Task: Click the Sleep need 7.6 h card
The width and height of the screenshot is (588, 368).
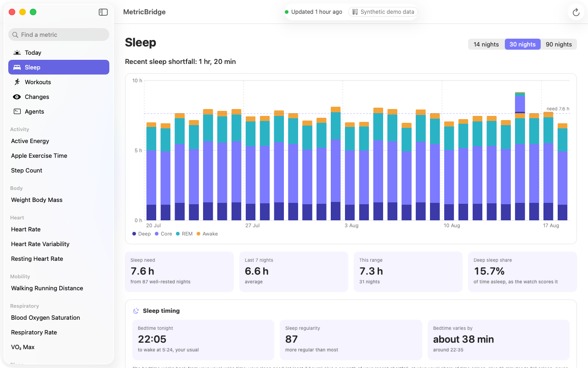Action: point(179,271)
